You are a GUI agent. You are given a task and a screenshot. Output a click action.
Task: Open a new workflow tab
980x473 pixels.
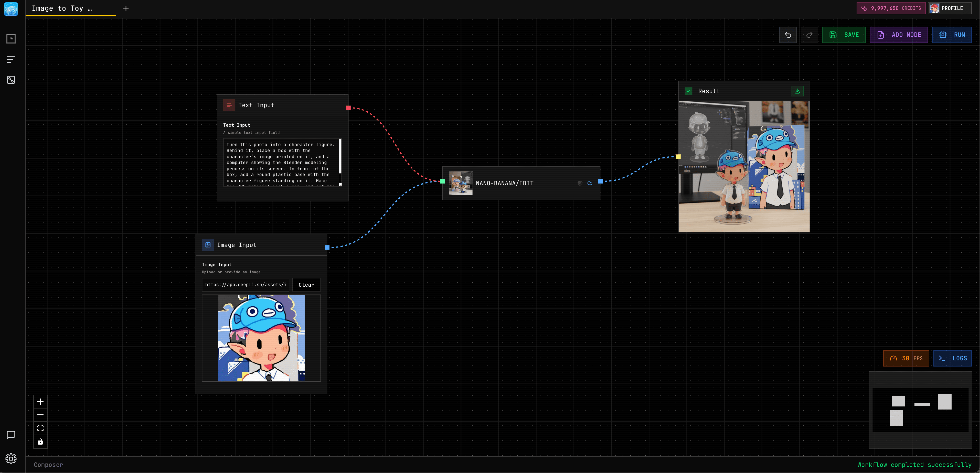pyautogui.click(x=126, y=8)
